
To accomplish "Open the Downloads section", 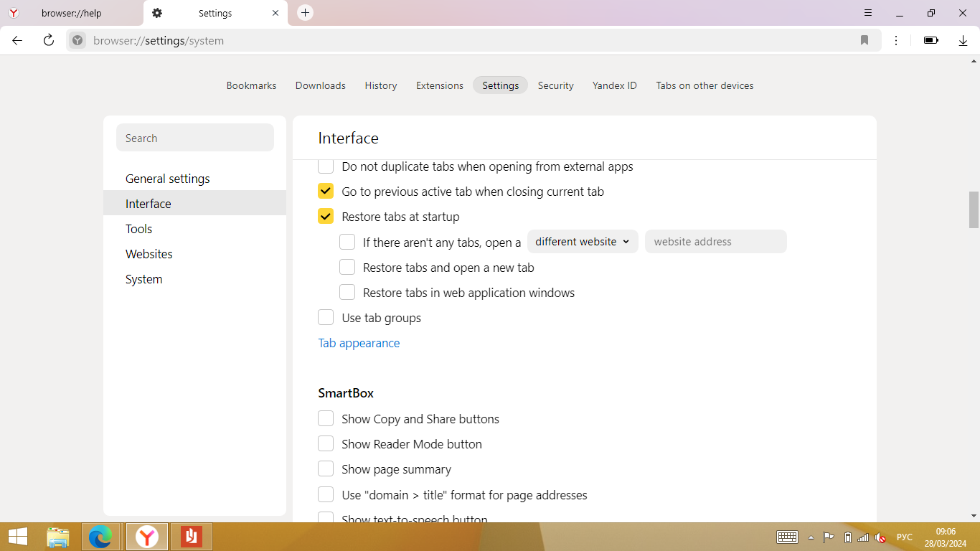I will (x=321, y=85).
